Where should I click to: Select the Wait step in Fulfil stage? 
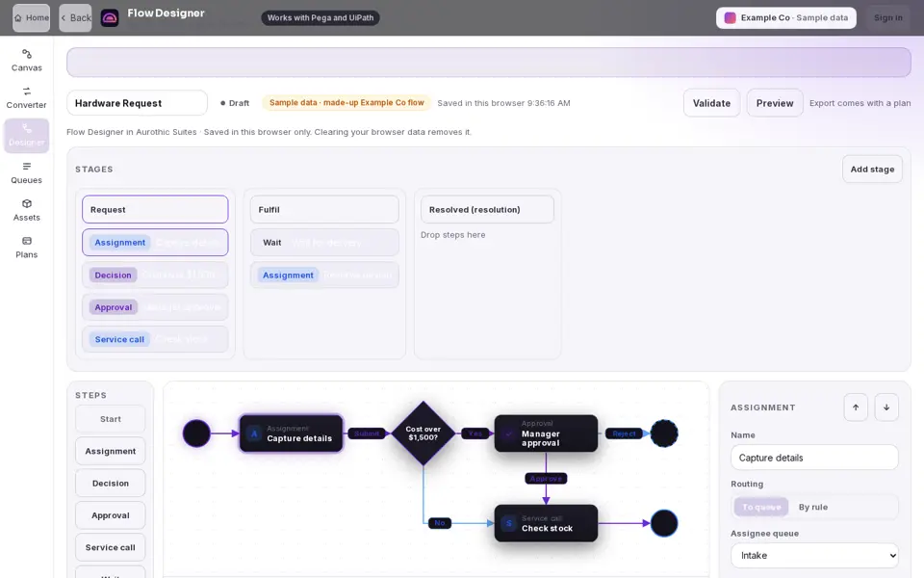tap(324, 243)
